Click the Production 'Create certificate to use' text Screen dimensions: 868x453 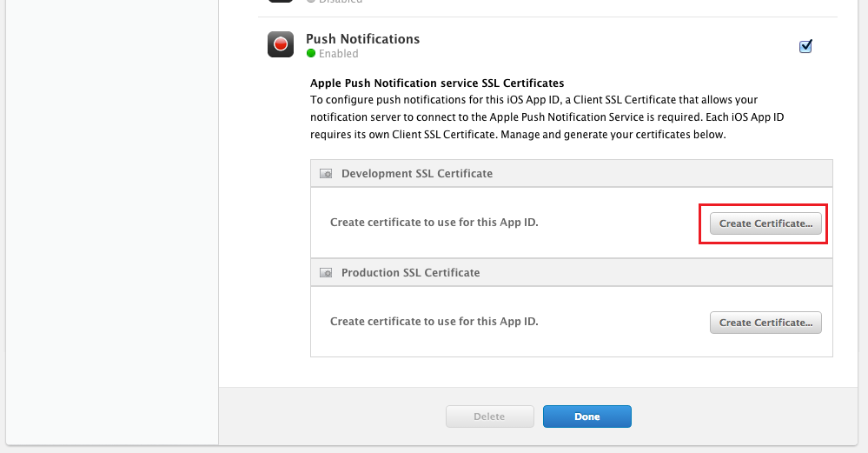434,321
